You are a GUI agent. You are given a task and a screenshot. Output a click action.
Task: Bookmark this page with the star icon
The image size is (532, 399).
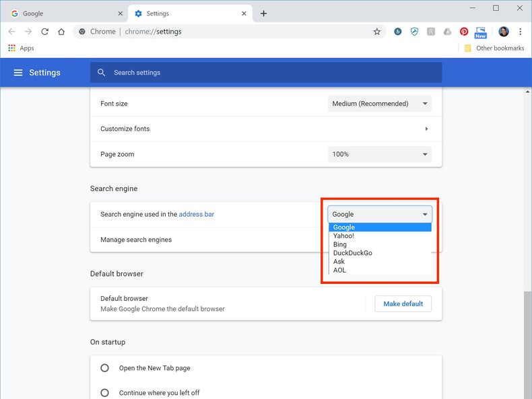[377, 32]
